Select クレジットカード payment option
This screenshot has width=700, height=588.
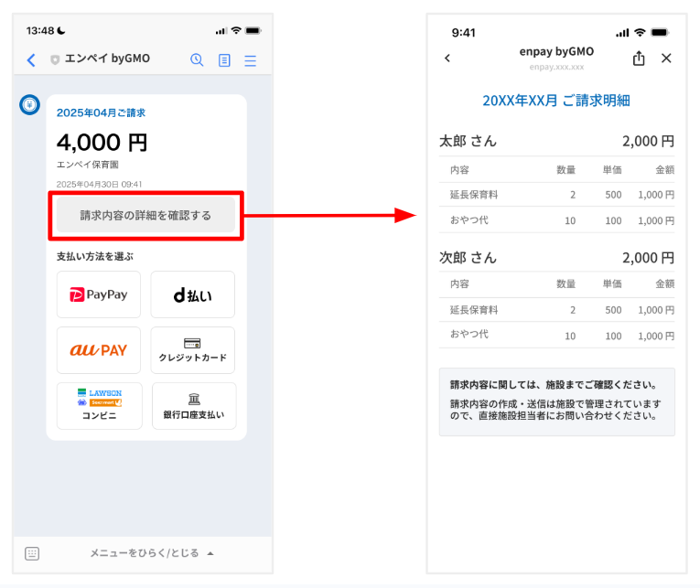point(192,350)
